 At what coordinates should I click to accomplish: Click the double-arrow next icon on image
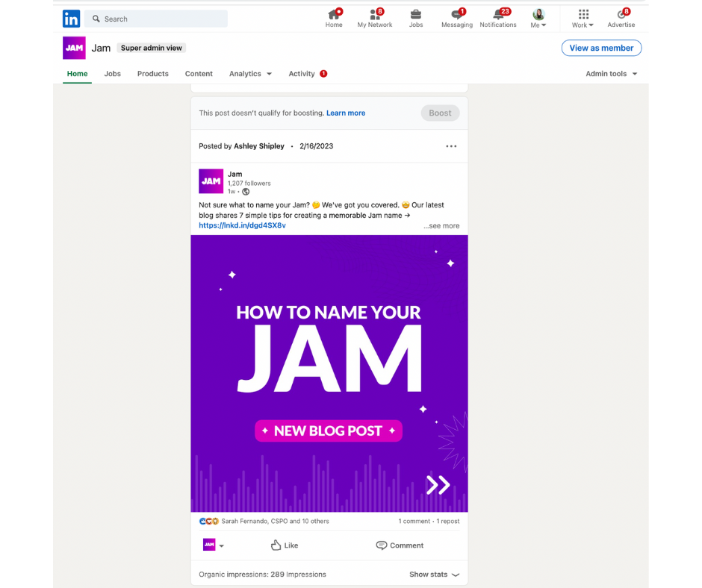click(438, 484)
